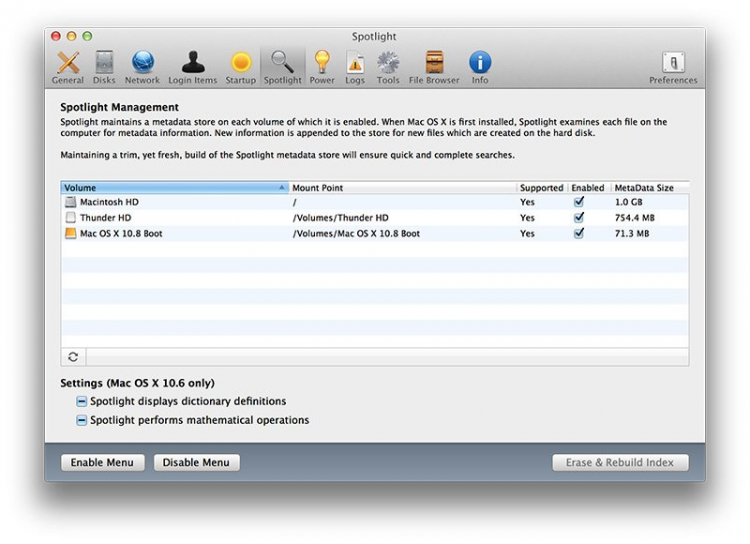Toggle Enabled checkbox for Macintosh HD
This screenshot has height=544, width=750.
coord(579,202)
